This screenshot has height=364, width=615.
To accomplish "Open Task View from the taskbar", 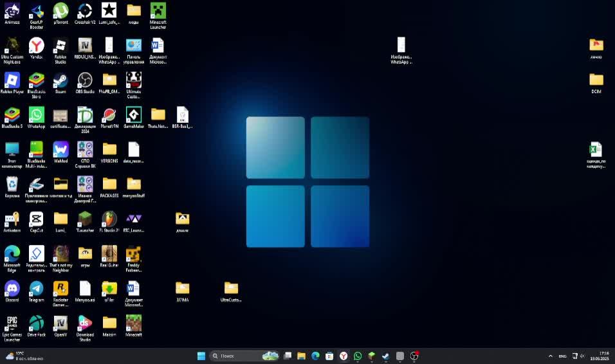I will [288, 356].
